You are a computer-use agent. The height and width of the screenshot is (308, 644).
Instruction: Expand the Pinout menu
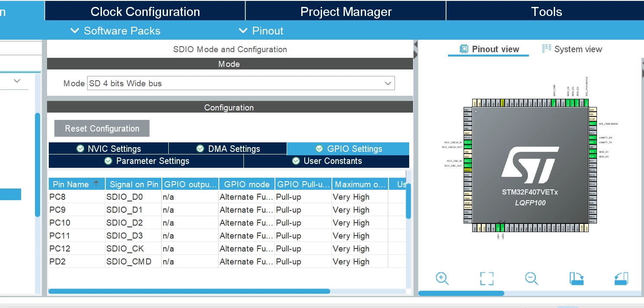(261, 31)
